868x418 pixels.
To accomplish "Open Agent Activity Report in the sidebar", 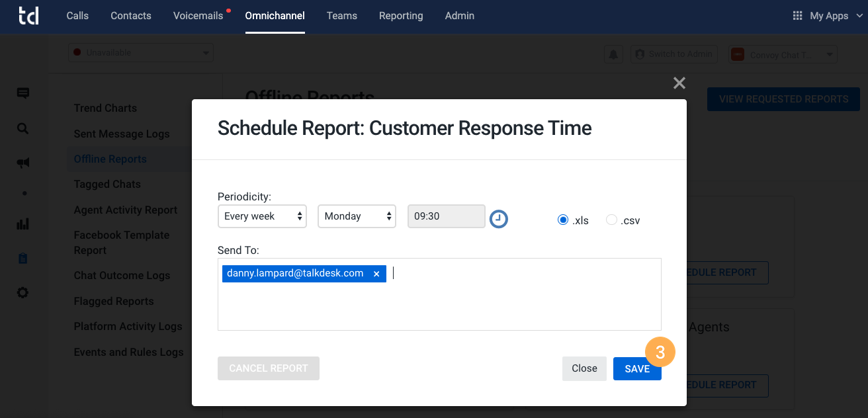I will pyautogui.click(x=126, y=210).
